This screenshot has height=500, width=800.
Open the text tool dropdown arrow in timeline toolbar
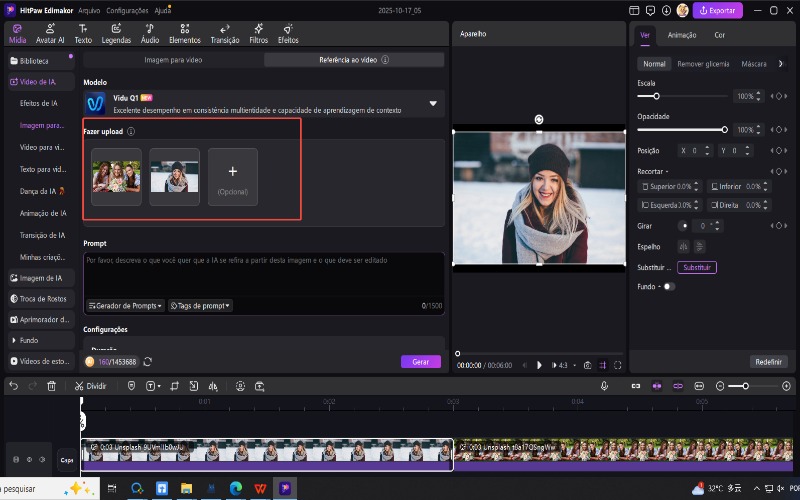click(159, 387)
